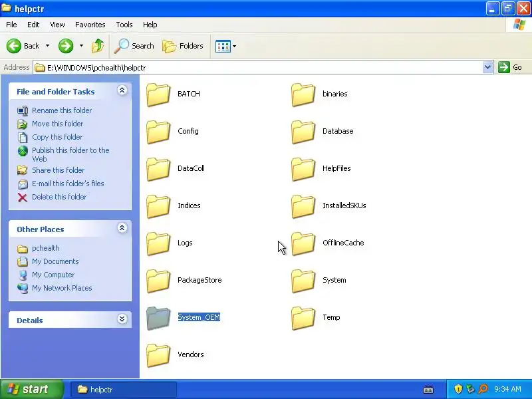This screenshot has height=399, width=532.
Task: Open the BATCH folder icon
Action: pyautogui.click(x=158, y=94)
